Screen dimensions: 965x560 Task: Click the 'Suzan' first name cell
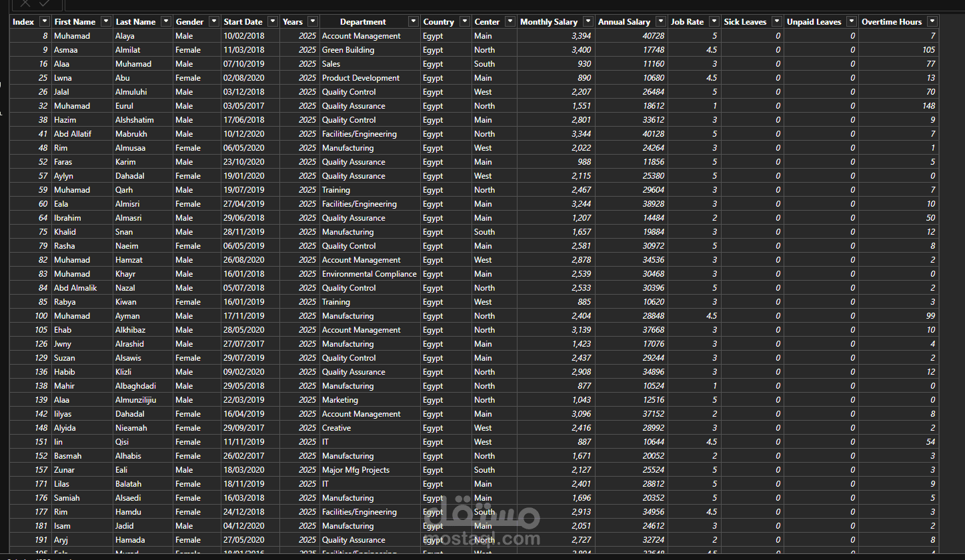tap(81, 358)
